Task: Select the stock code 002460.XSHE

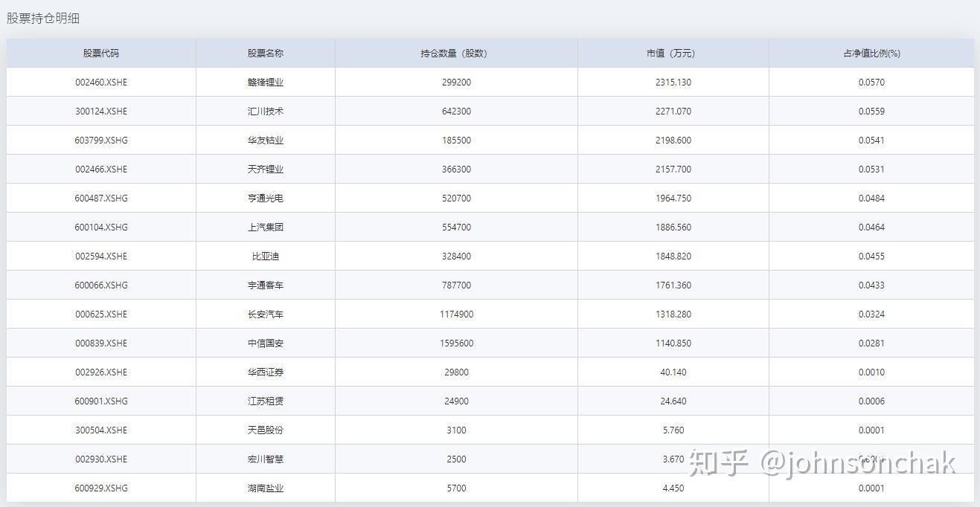Action: click(x=101, y=82)
